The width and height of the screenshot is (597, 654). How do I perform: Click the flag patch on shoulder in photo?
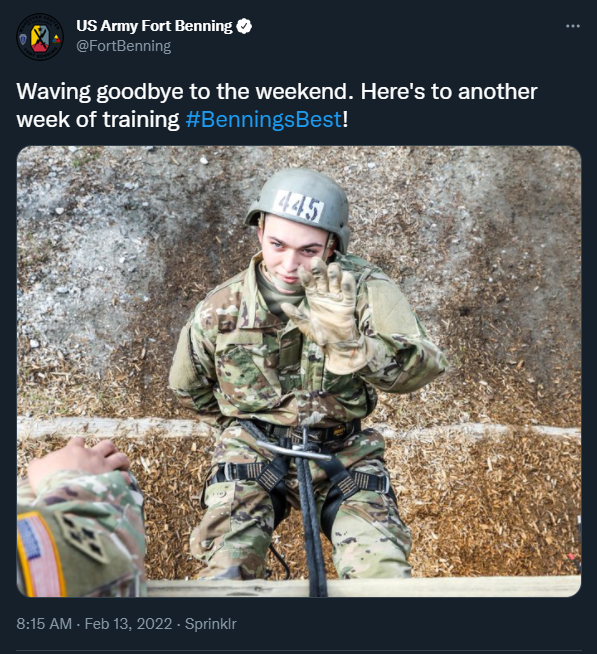click(40, 555)
